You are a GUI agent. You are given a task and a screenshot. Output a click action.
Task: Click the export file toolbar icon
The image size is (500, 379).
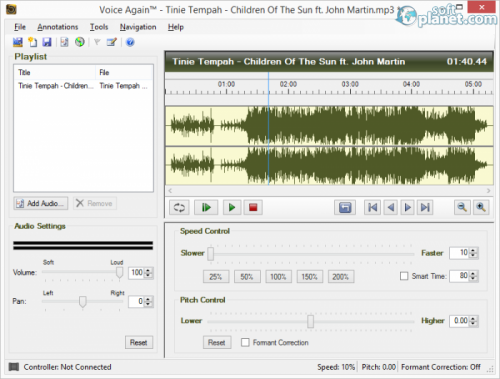64,42
